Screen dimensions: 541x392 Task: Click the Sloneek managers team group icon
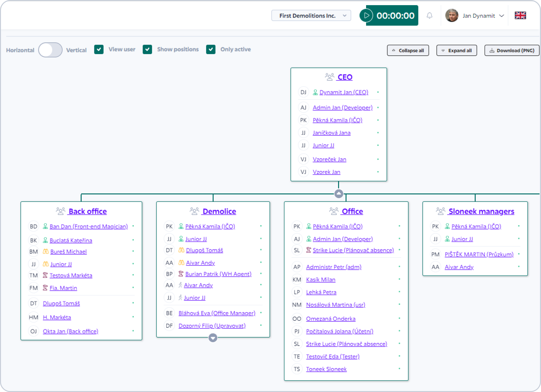pyautogui.click(x=441, y=211)
